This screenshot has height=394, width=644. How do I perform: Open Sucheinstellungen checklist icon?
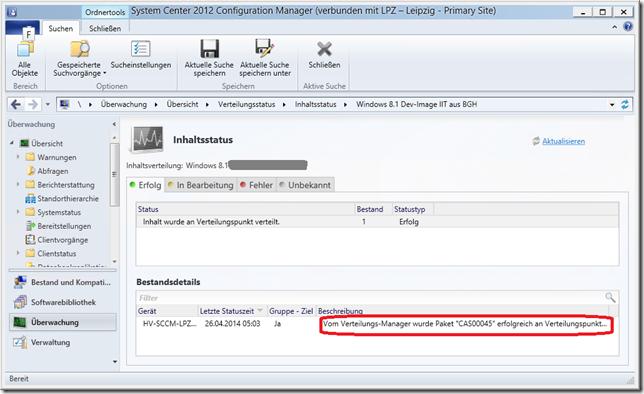pos(140,49)
